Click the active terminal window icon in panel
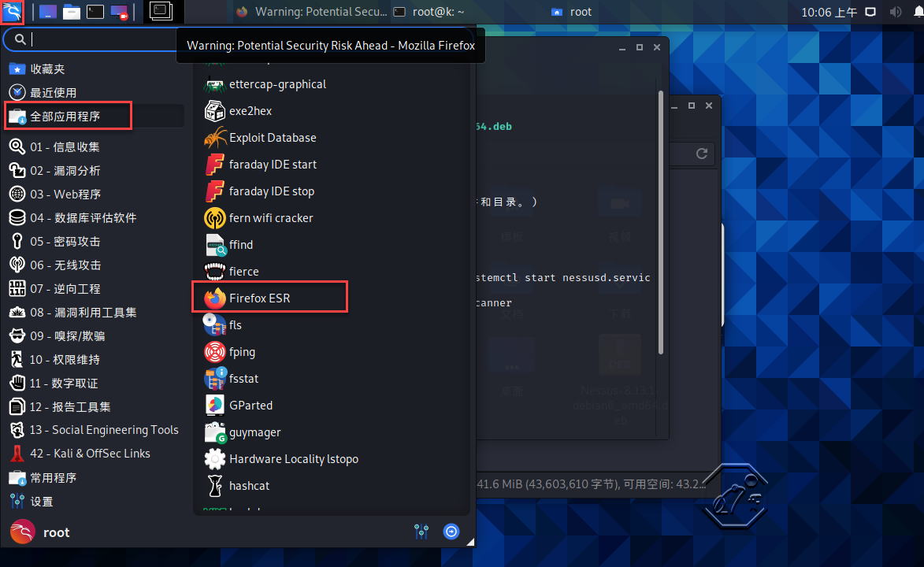The width and height of the screenshot is (924, 567). [x=160, y=11]
